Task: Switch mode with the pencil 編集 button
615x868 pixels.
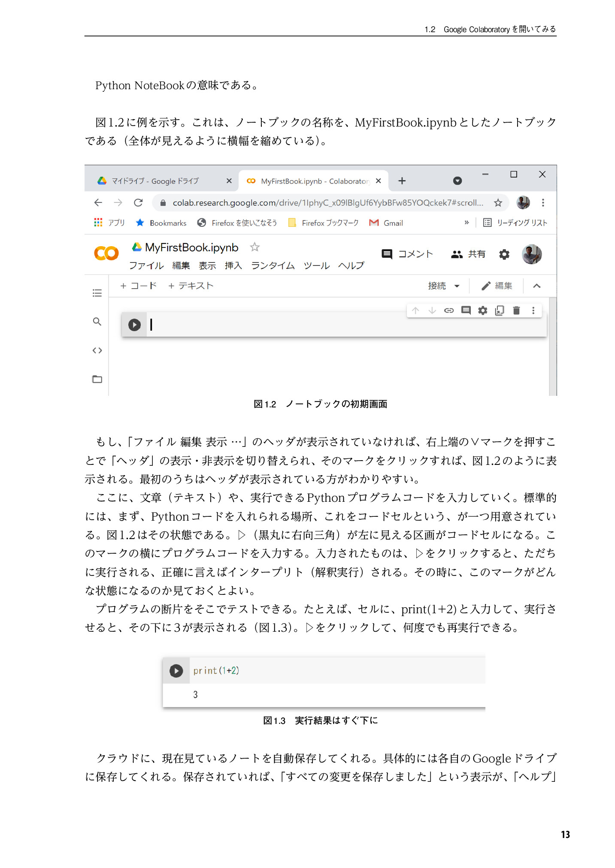Action: click(x=497, y=286)
